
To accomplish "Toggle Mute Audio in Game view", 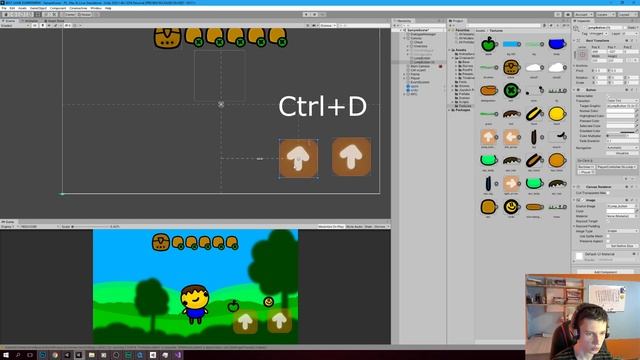I will pyautogui.click(x=354, y=226).
